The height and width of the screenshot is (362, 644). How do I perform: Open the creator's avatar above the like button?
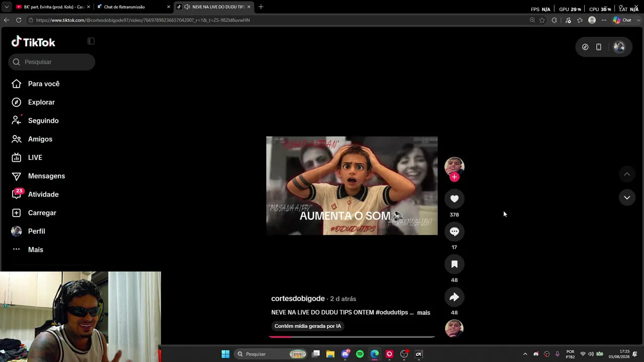point(454,166)
